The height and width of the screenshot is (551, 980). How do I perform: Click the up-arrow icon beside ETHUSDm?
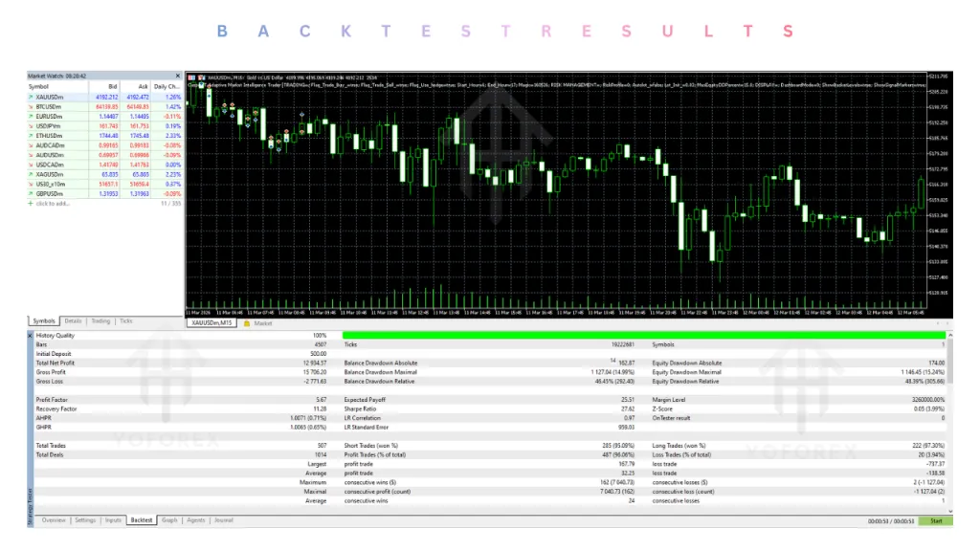pos(31,136)
